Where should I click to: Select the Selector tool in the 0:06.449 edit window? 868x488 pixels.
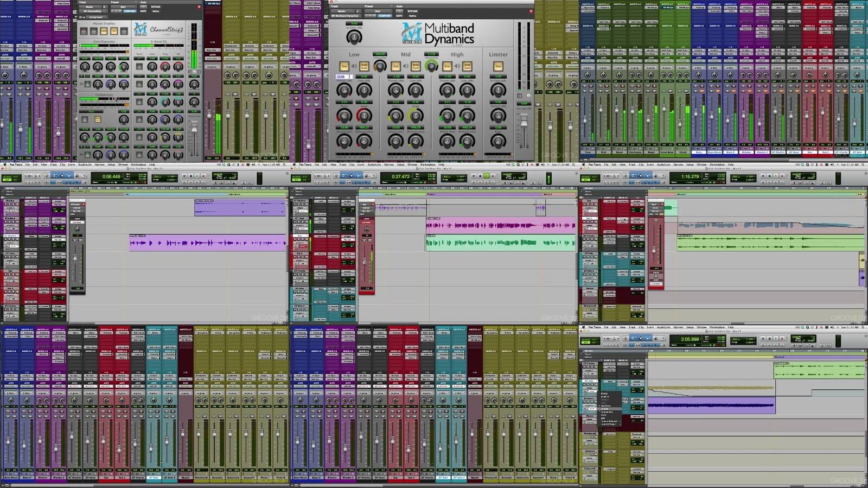click(x=62, y=176)
